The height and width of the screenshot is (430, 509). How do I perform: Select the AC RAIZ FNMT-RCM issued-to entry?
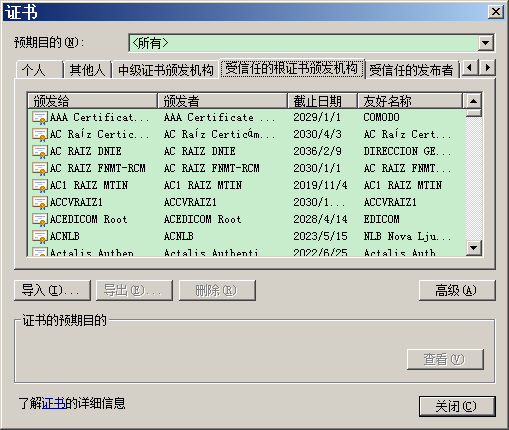98,169
